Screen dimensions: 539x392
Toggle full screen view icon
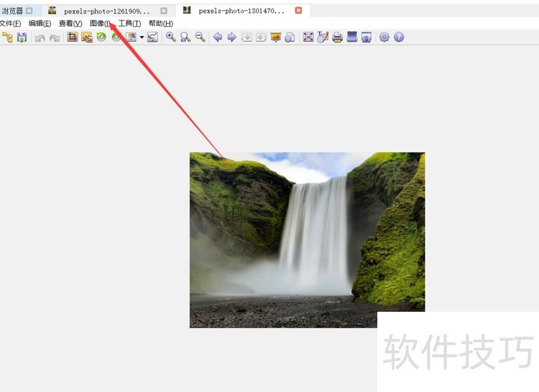308,37
